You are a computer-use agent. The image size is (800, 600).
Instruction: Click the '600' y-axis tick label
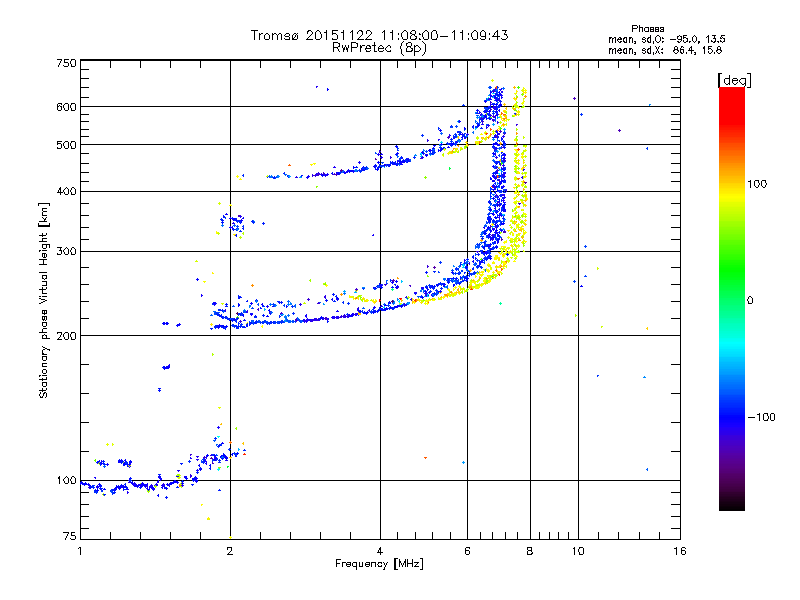click(x=67, y=107)
